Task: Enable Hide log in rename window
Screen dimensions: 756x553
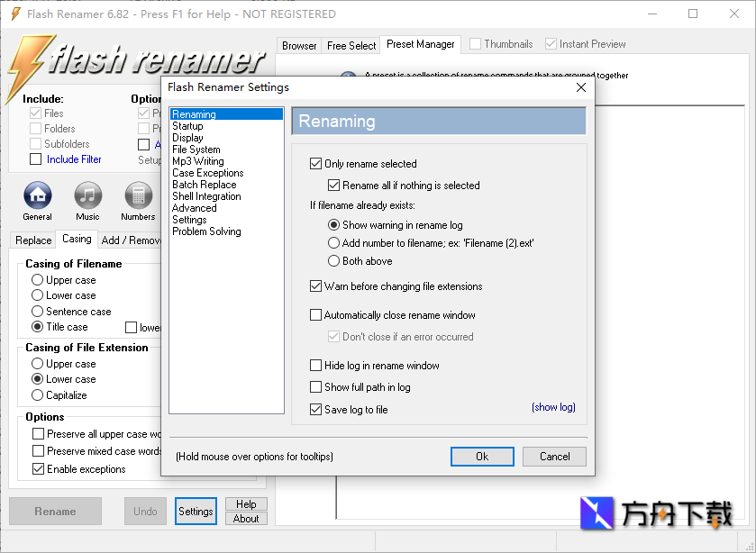Action: (x=315, y=366)
